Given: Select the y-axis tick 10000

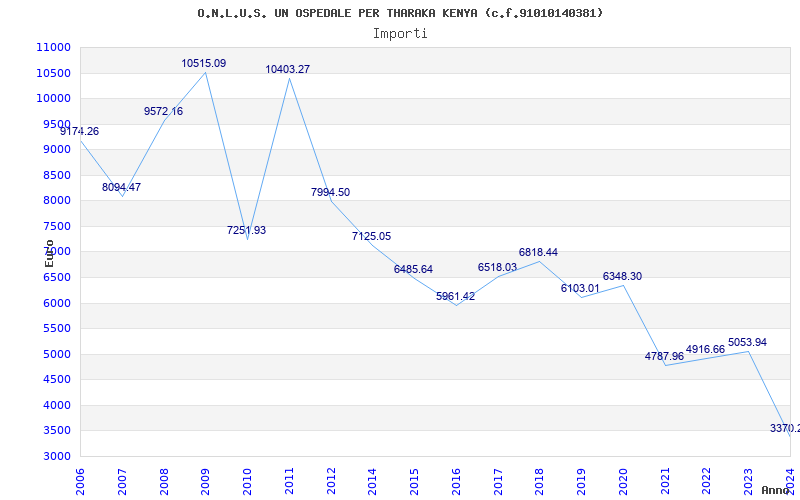Looking at the screenshot, I should (x=54, y=98).
